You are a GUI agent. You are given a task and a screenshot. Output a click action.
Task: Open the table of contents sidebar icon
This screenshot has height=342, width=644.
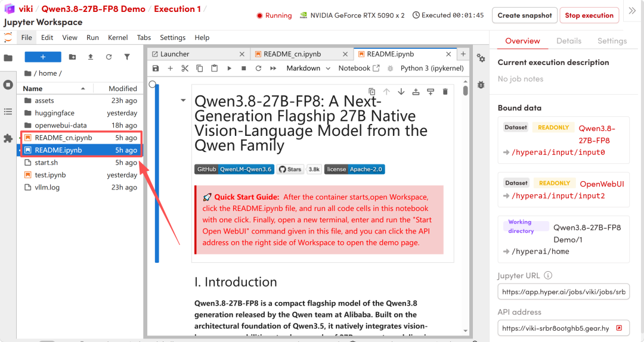click(8, 111)
